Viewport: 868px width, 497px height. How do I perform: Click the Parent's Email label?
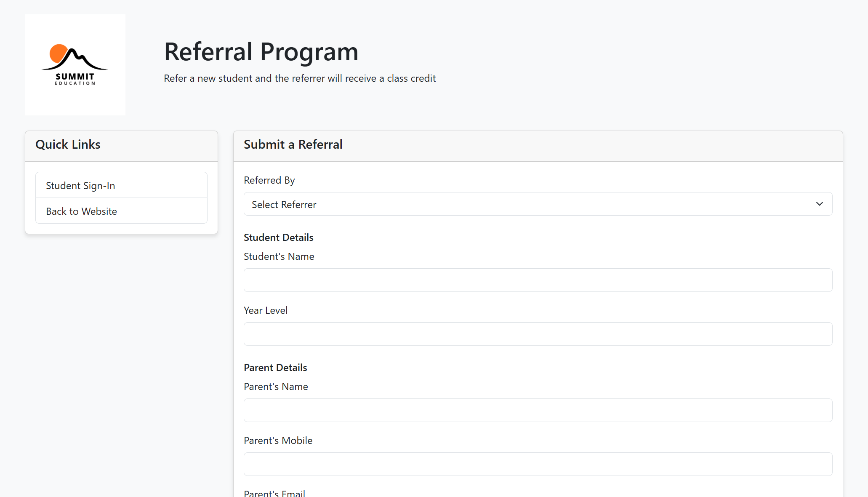tap(274, 492)
